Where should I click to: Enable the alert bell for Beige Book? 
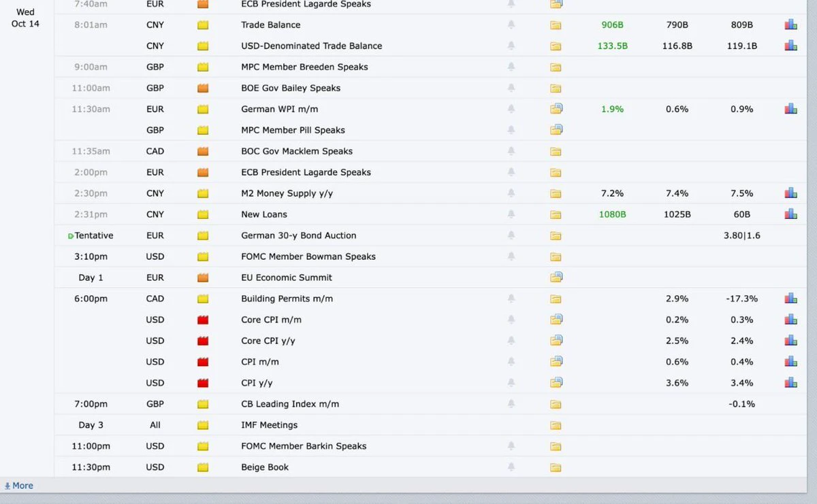511,467
